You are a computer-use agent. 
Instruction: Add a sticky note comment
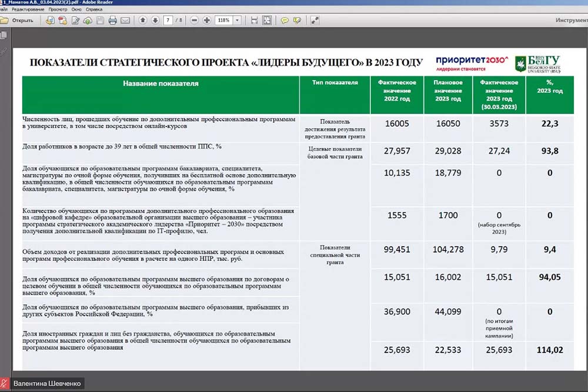[x=285, y=20]
